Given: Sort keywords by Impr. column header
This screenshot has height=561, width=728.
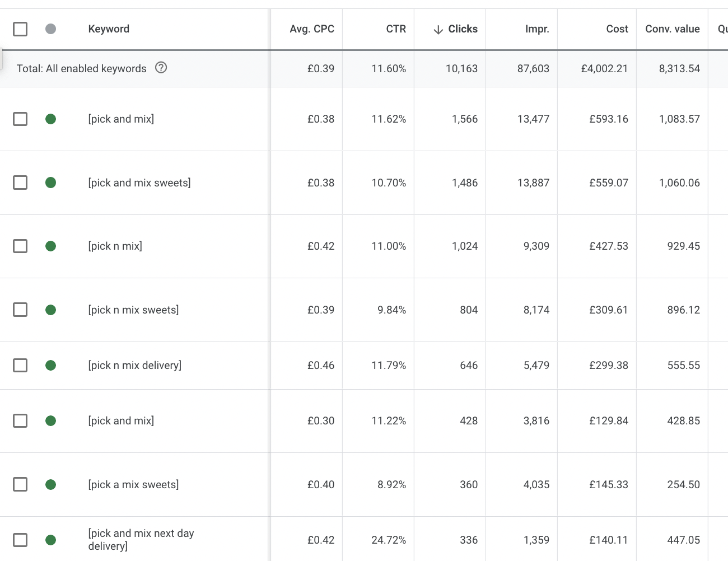Looking at the screenshot, I should pyautogui.click(x=536, y=29).
